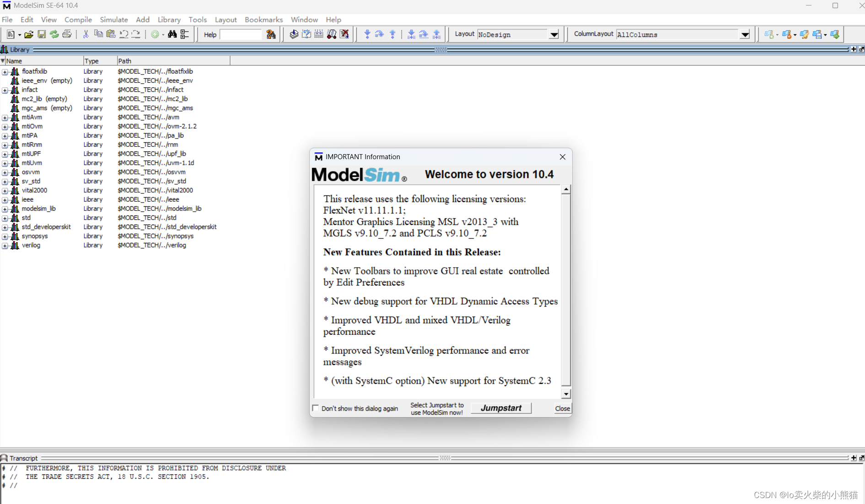Click the Open file folder icon
Image resolution: width=865 pixels, height=504 pixels.
pos(29,34)
